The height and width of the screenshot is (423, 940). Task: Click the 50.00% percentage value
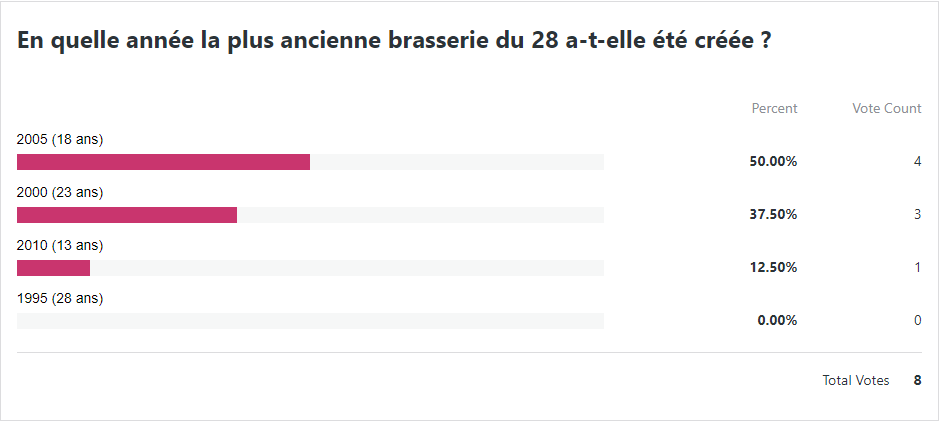pyautogui.click(x=773, y=162)
